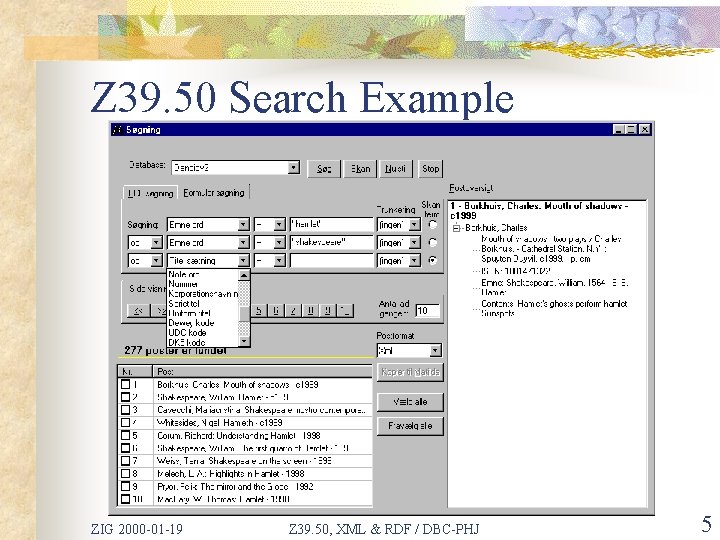Click the dropdown list scrollbar thumb

(244, 314)
